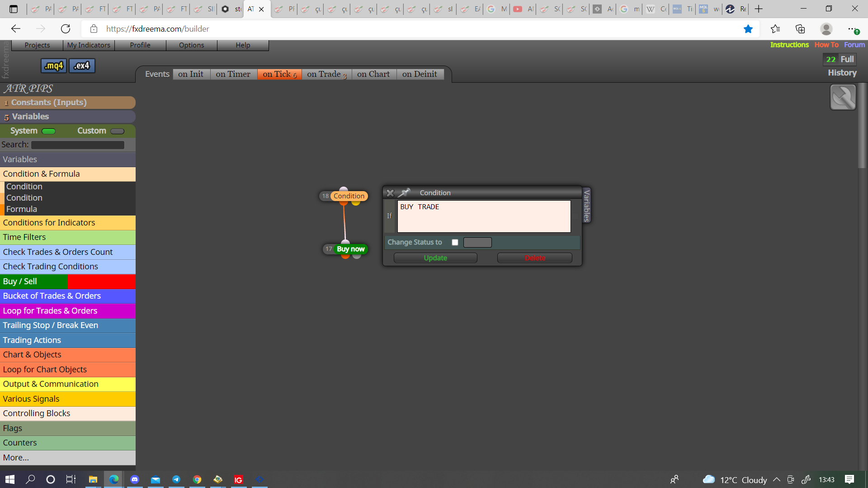Open the Profile menu

(x=140, y=45)
